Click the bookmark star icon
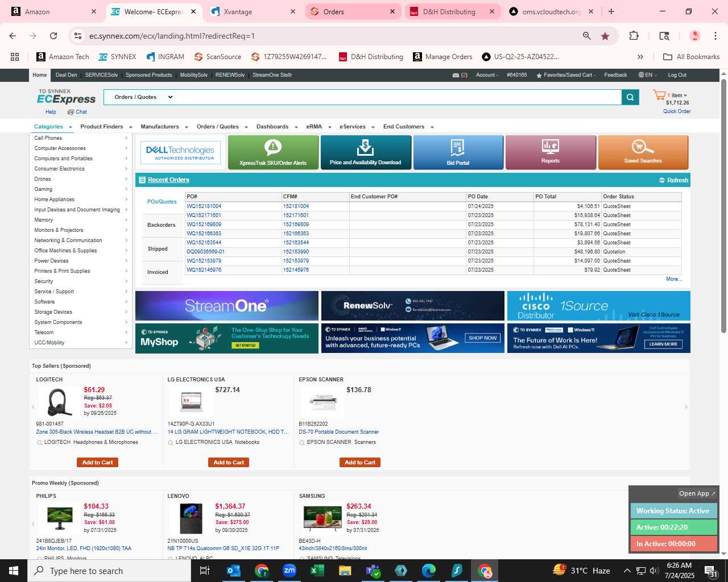Screen dimensions: 728x582 pyautogui.click(x=605, y=36)
